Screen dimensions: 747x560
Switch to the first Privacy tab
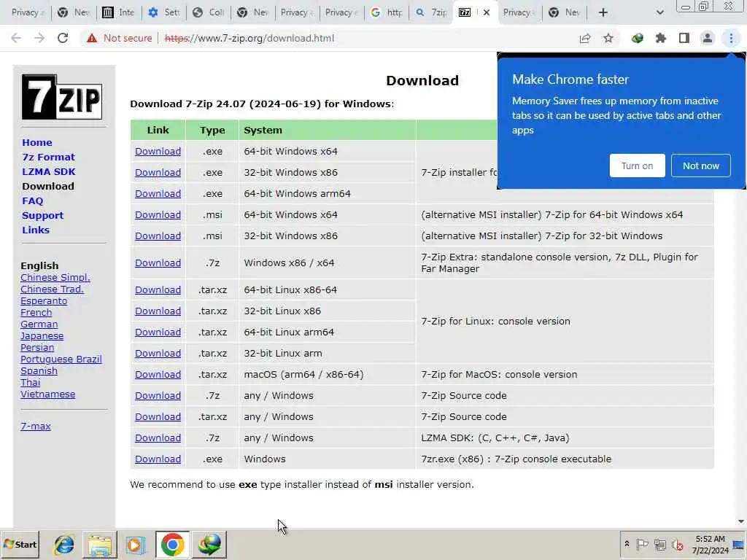coord(26,12)
